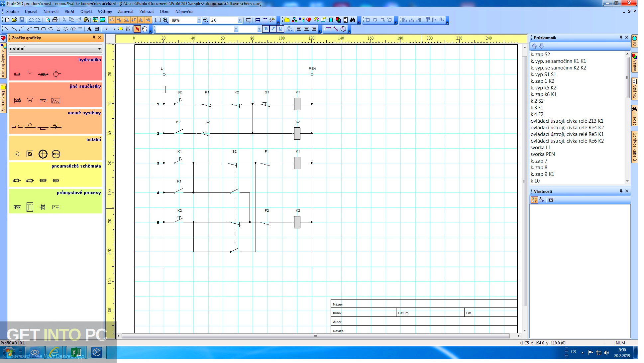644x363 pixels.
Task: Open the Nakreslit menu
Action: [51, 11]
